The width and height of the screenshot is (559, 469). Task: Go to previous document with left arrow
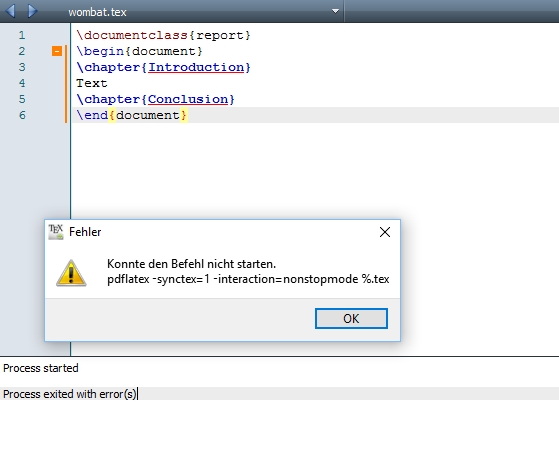pos(10,11)
